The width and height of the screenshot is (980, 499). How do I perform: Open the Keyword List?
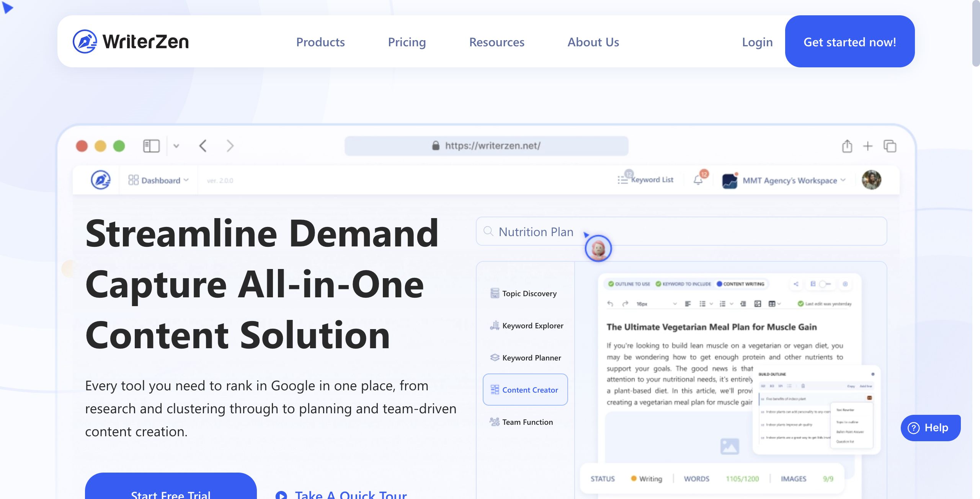click(x=645, y=179)
